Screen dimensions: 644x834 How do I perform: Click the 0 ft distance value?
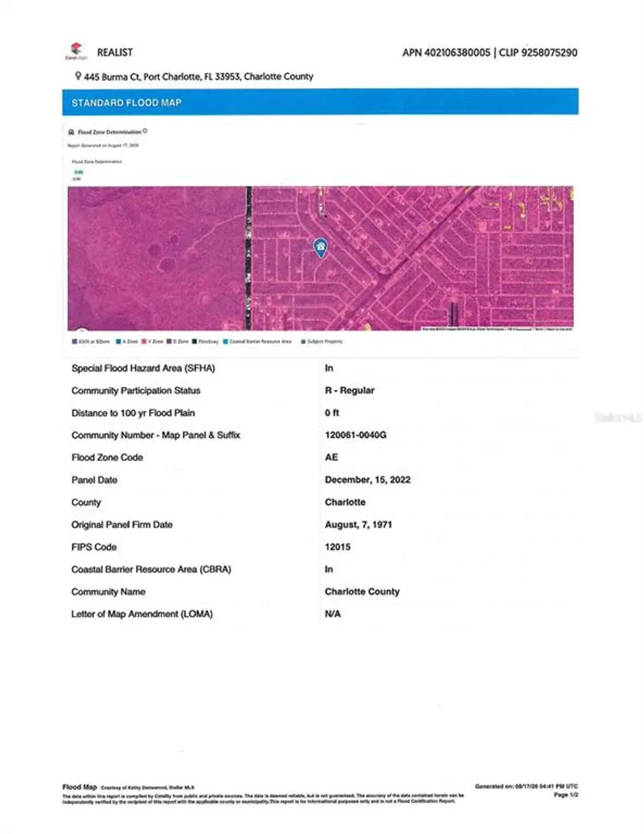(332, 412)
